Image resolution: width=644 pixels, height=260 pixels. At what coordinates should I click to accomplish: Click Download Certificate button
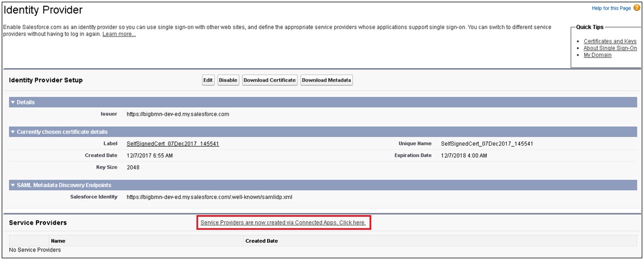[269, 80]
